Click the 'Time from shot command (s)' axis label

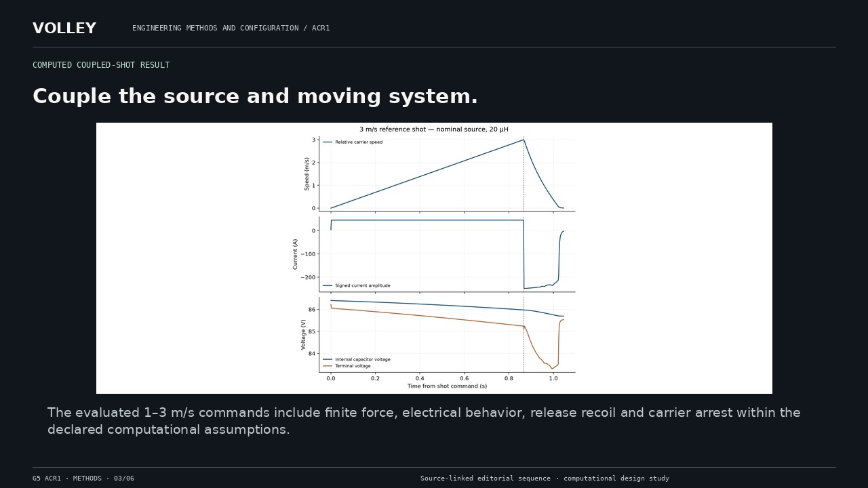tap(447, 386)
